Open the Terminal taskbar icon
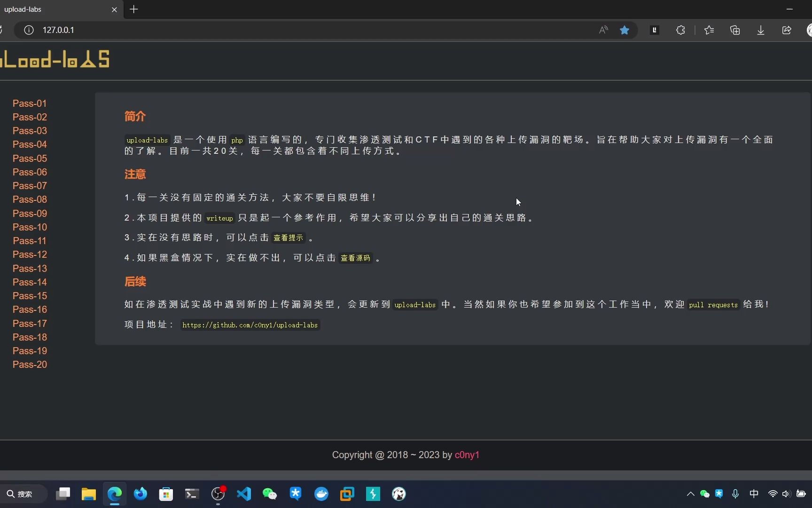Image resolution: width=812 pixels, height=508 pixels. (192, 494)
